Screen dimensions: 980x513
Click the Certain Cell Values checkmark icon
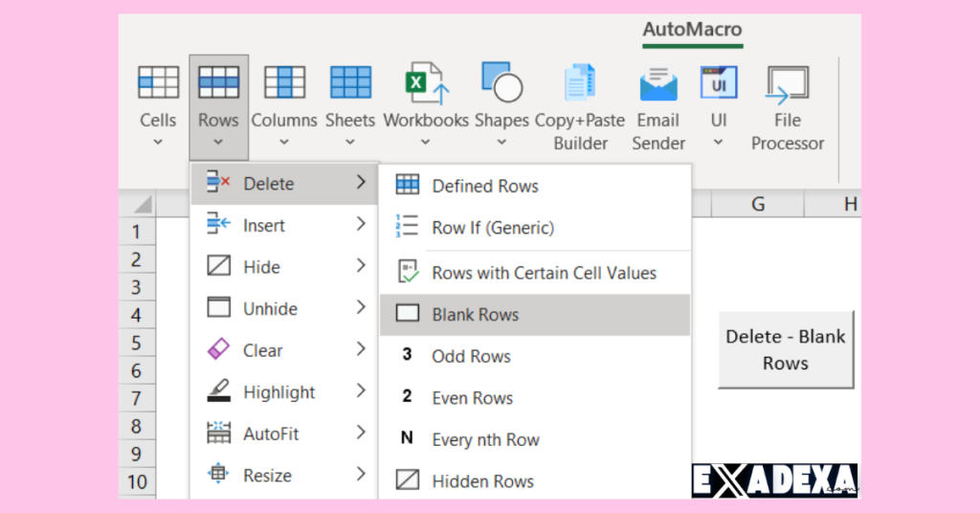pyautogui.click(x=408, y=271)
